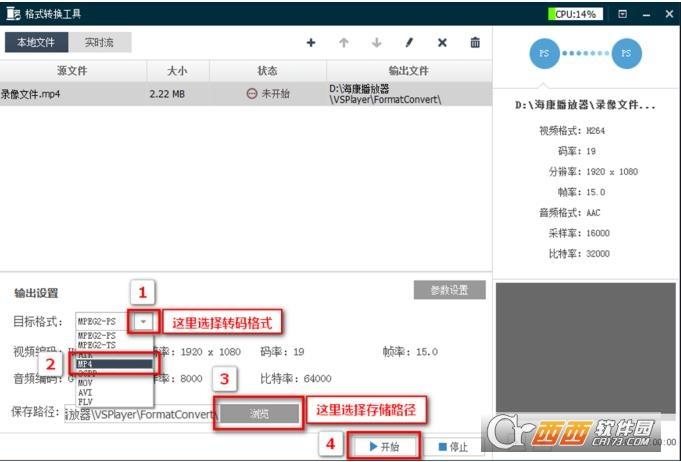681x462 pixels.
Task: Click the 输出文件 column header
Action: click(409, 70)
